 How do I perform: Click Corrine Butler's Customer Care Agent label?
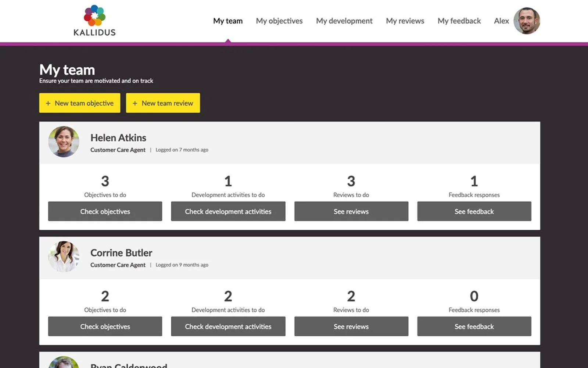click(118, 265)
